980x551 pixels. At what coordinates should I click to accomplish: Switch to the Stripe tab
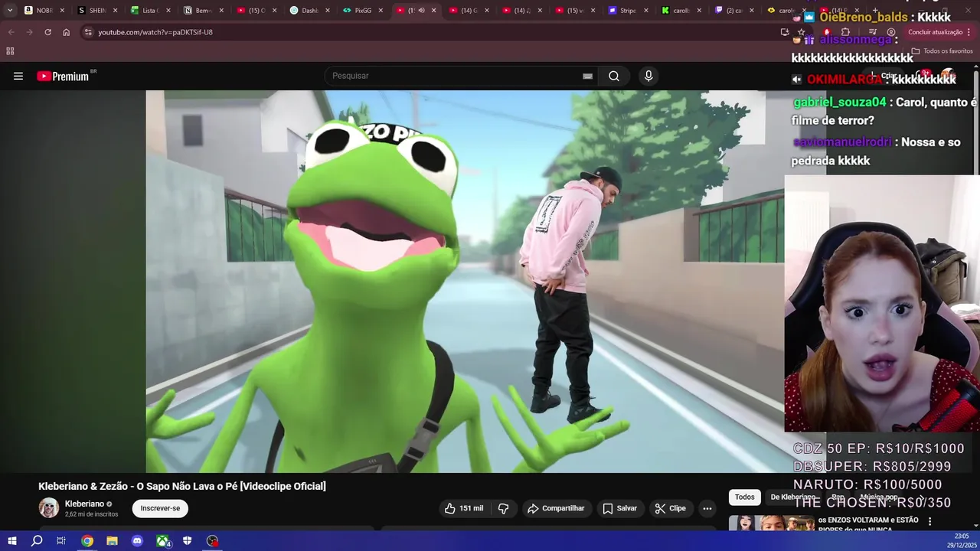[x=622, y=11]
